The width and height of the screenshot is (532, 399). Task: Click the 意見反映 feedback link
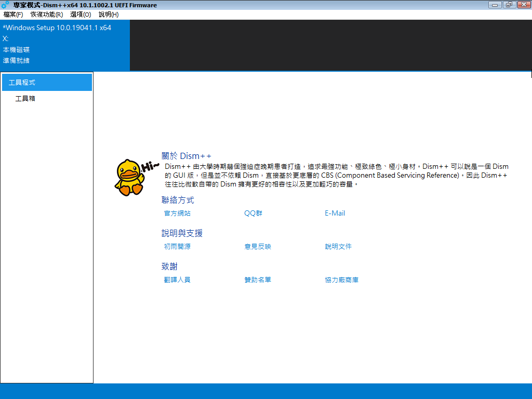pos(258,247)
